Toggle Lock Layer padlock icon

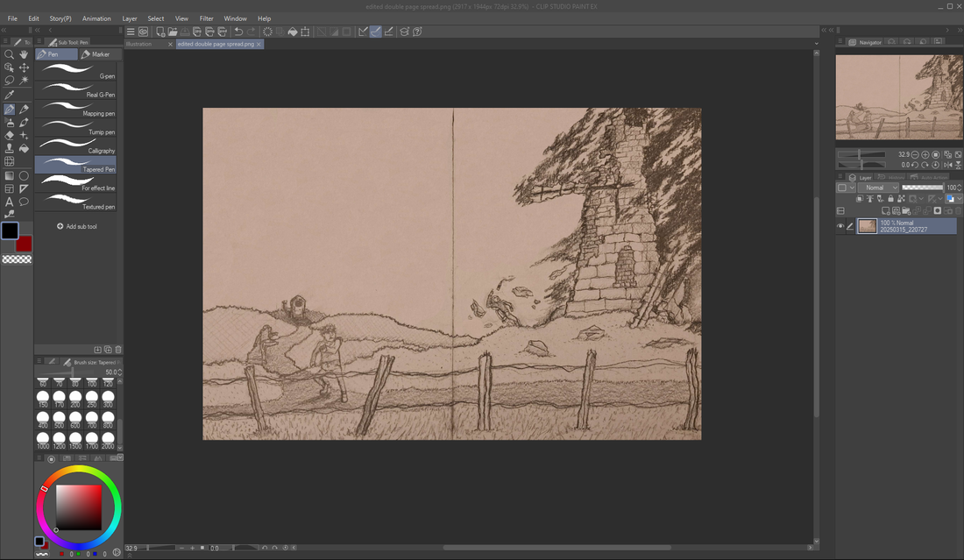891,199
